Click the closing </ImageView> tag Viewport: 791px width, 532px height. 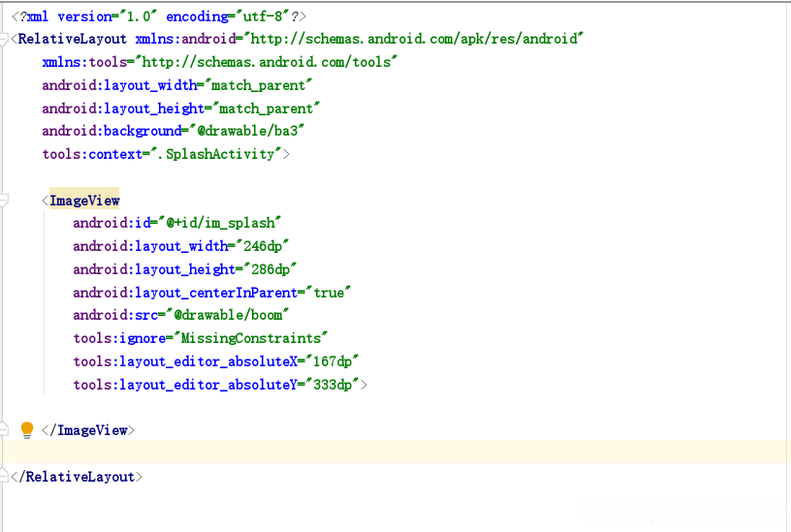(x=88, y=430)
